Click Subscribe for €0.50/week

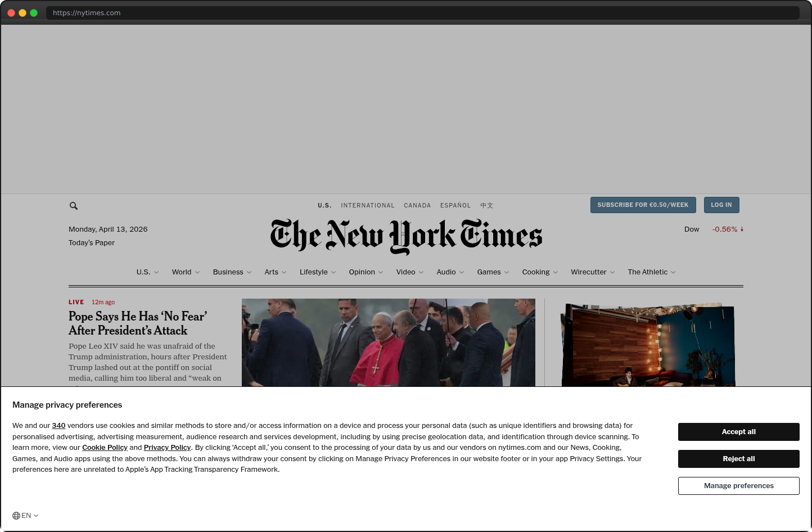(643, 205)
